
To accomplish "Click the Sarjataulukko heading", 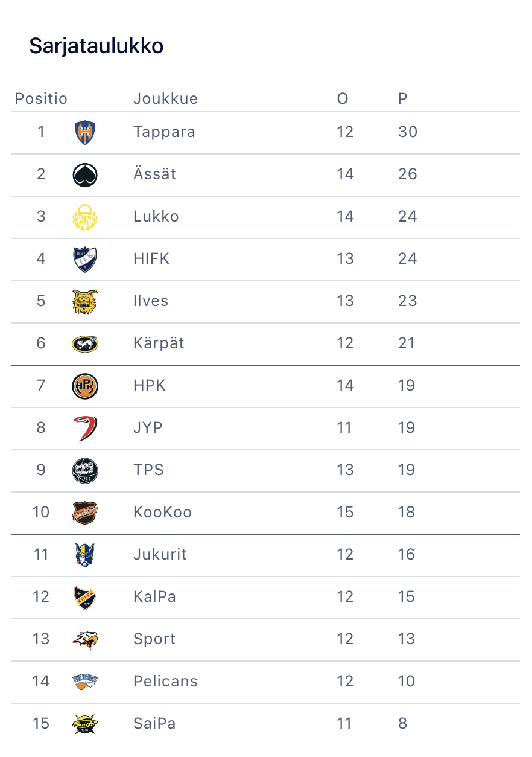I will [97, 46].
